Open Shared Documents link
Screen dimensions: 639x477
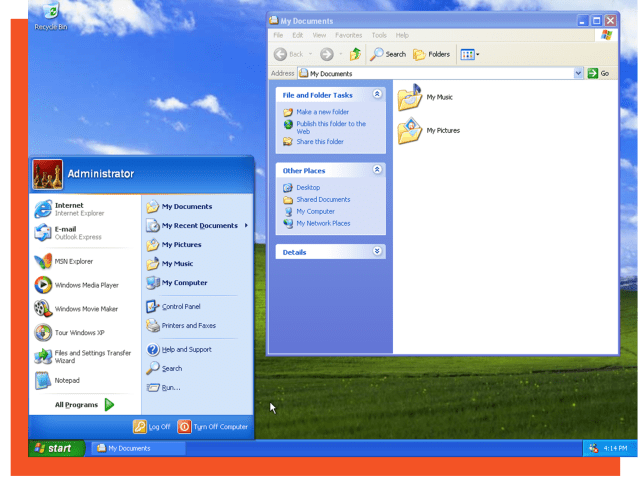coord(317,199)
